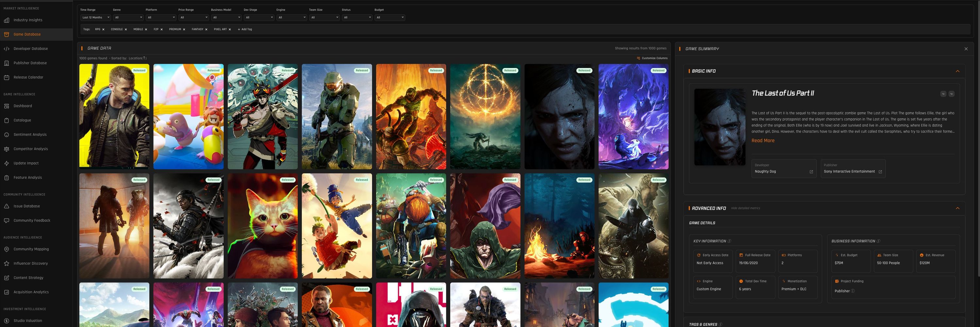Click The Last of Us cover in summary
The image size is (980, 327).
720,127
